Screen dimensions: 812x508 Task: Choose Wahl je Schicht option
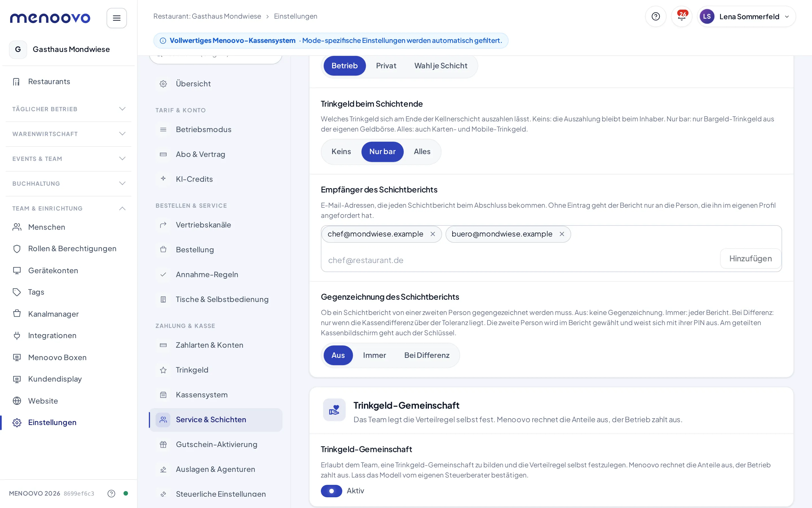441,65
